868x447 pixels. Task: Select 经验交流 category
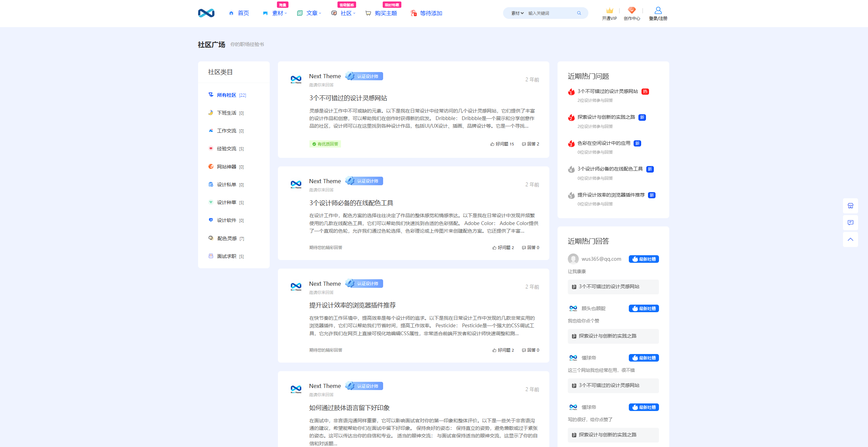point(226,149)
